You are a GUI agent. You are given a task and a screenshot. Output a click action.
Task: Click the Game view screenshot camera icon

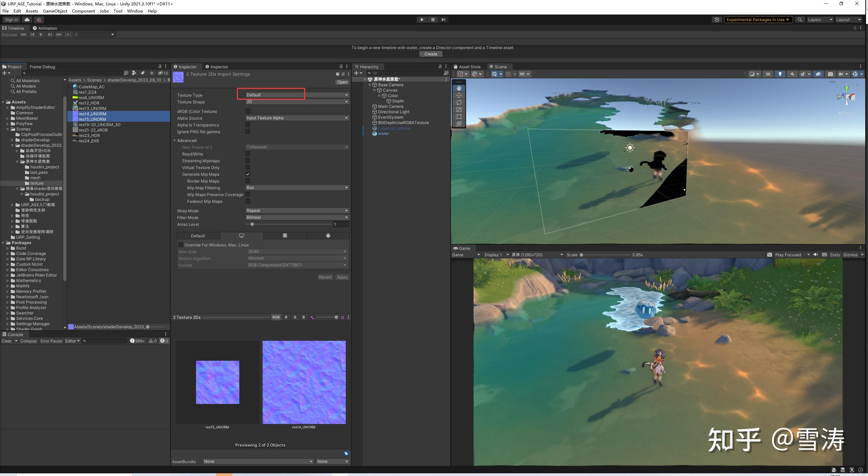click(769, 255)
